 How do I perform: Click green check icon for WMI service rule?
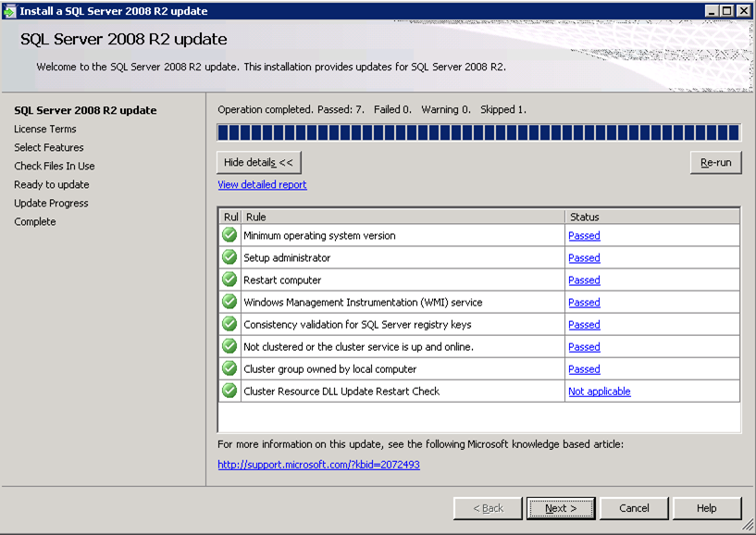229,302
